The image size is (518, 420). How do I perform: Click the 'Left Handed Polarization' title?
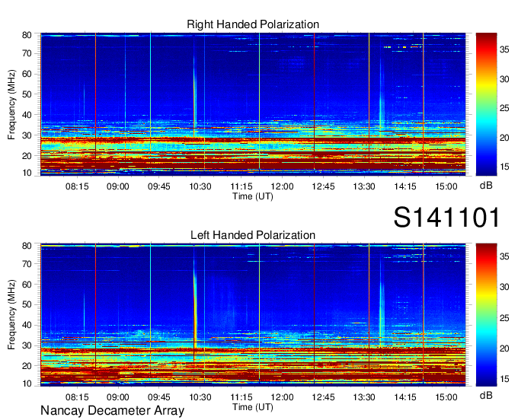(253, 235)
